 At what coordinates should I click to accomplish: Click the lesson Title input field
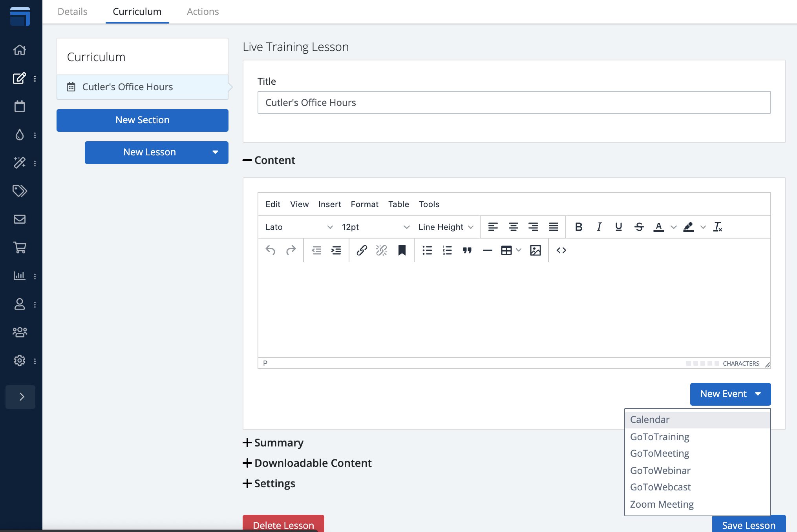pos(514,102)
